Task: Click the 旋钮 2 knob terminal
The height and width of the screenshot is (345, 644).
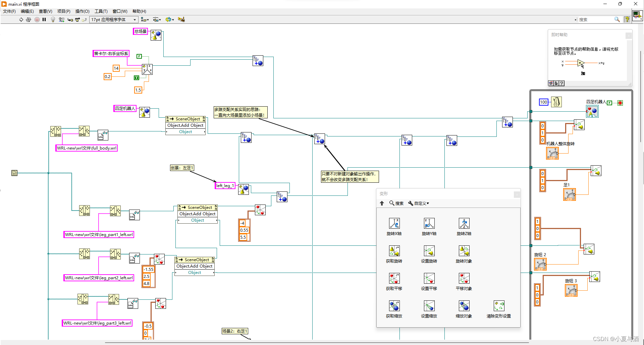Action: point(540,265)
